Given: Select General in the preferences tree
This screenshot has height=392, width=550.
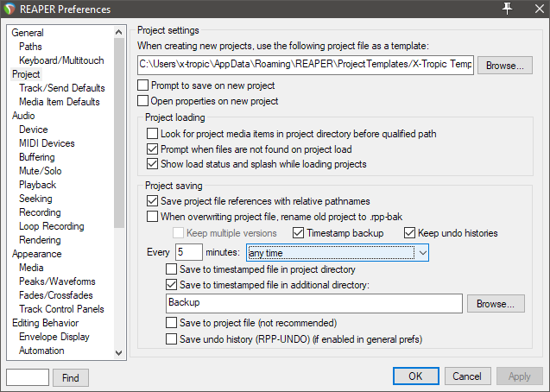Looking at the screenshot, I should pos(28,33).
